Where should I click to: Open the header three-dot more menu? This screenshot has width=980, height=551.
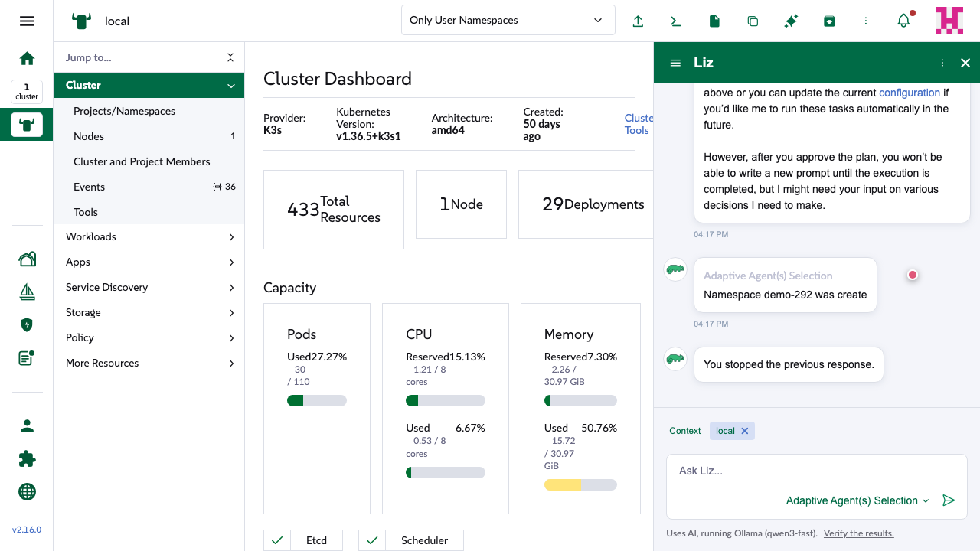click(x=866, y=21)
